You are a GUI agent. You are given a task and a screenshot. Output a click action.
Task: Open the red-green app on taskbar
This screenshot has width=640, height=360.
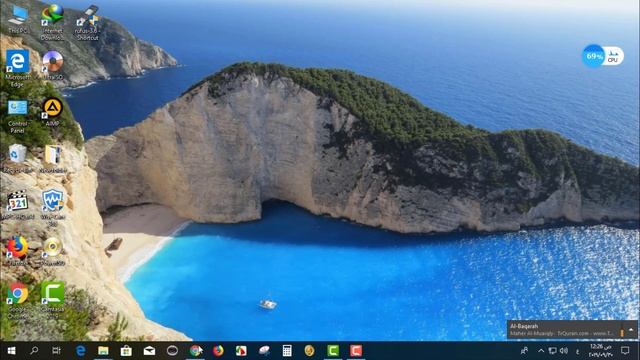241,351
